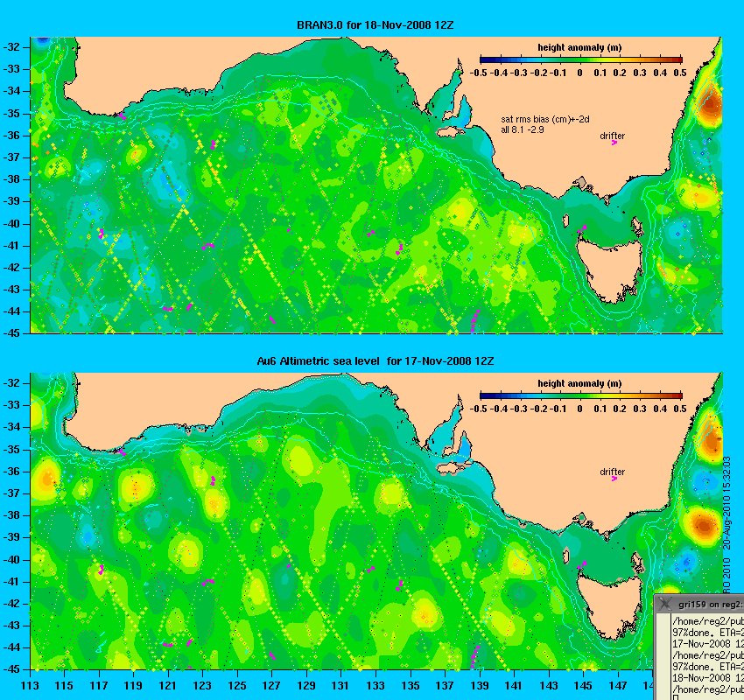Click Tasmania on the Au6 altimetric map
744x700 pixels.
(x=610, y=603)
